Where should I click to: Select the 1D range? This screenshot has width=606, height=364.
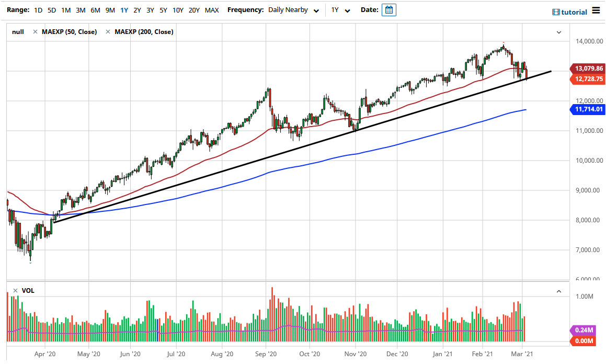point(37,10)
